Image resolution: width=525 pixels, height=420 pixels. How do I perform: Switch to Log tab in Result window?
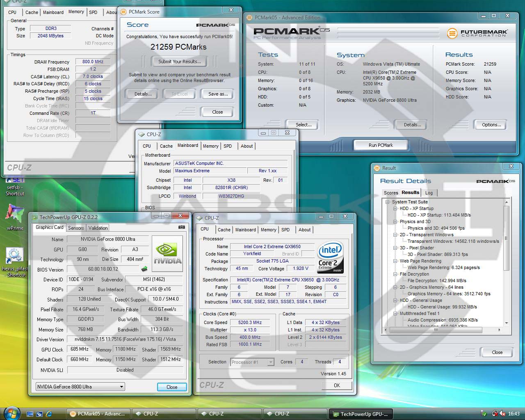[x=429, y=193]
